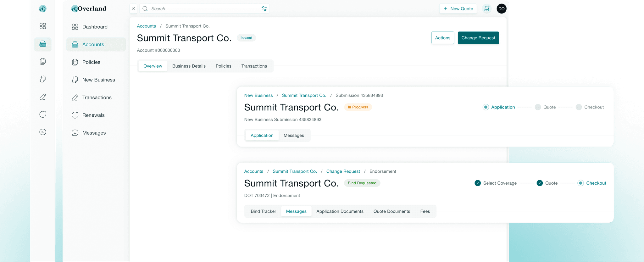Follow Accounts breadcrumb in endorsement card

254,171
